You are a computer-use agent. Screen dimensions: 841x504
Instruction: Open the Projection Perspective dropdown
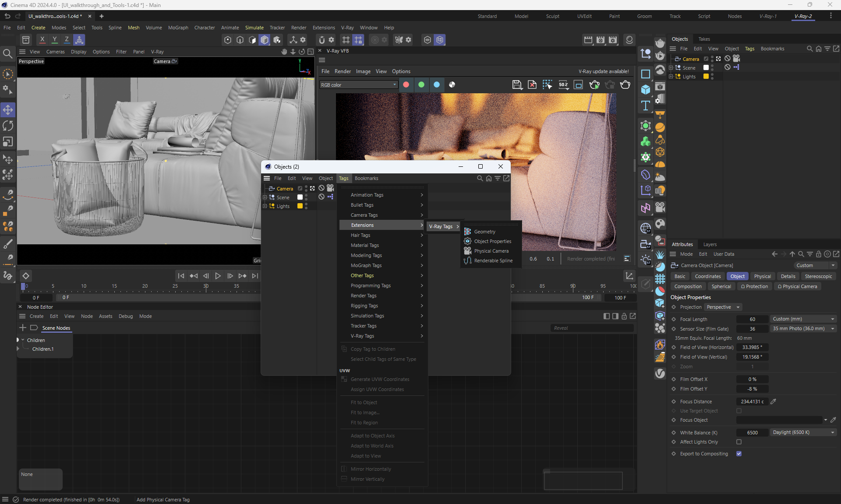(723, 307)
